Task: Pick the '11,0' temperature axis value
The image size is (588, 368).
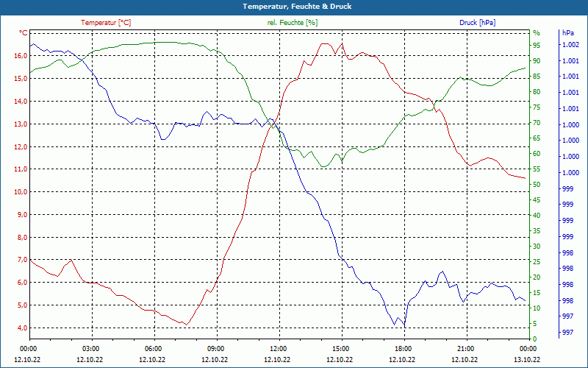Action: (x=21, y=169)
